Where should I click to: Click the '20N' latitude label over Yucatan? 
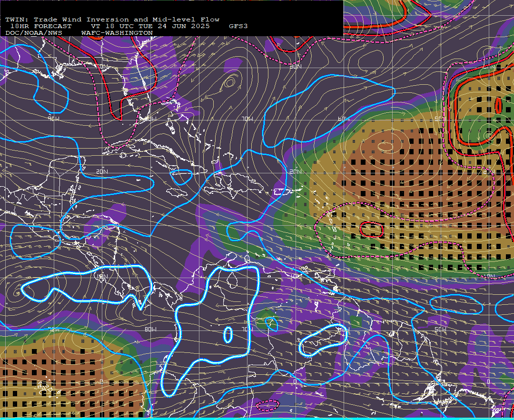102,171
